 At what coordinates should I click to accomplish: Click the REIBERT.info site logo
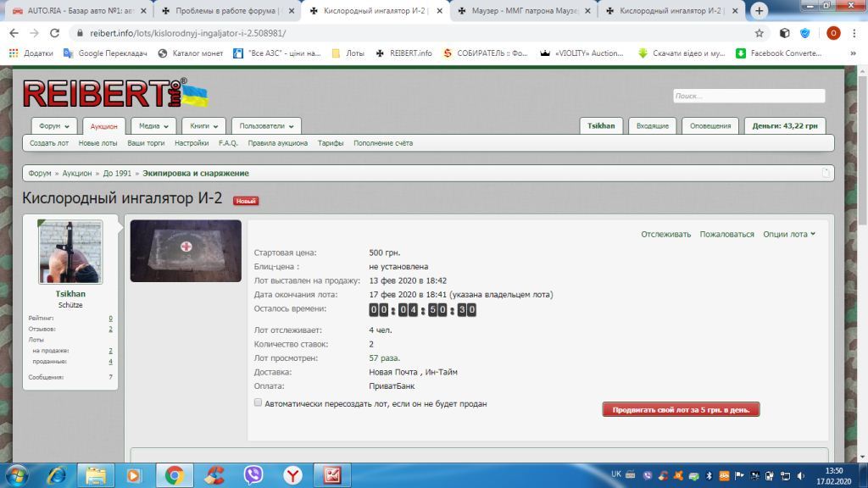pos(115,93)
